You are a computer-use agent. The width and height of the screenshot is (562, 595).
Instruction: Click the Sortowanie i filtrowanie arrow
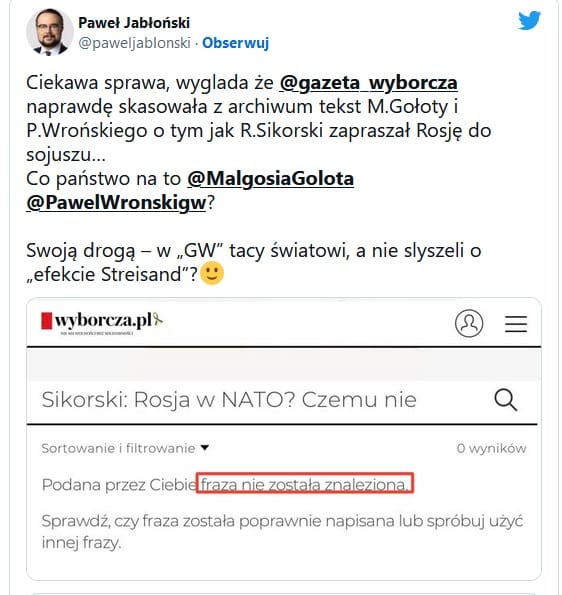coord(205,448)
